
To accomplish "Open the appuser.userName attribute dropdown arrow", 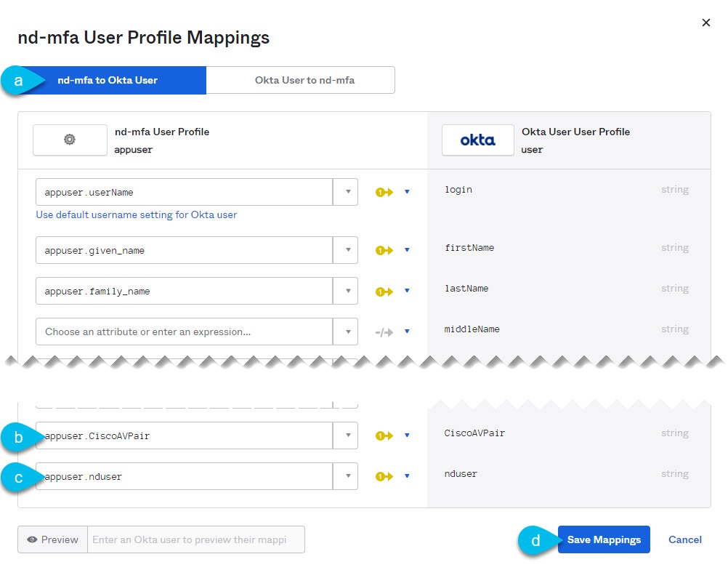I will (345, 192).
